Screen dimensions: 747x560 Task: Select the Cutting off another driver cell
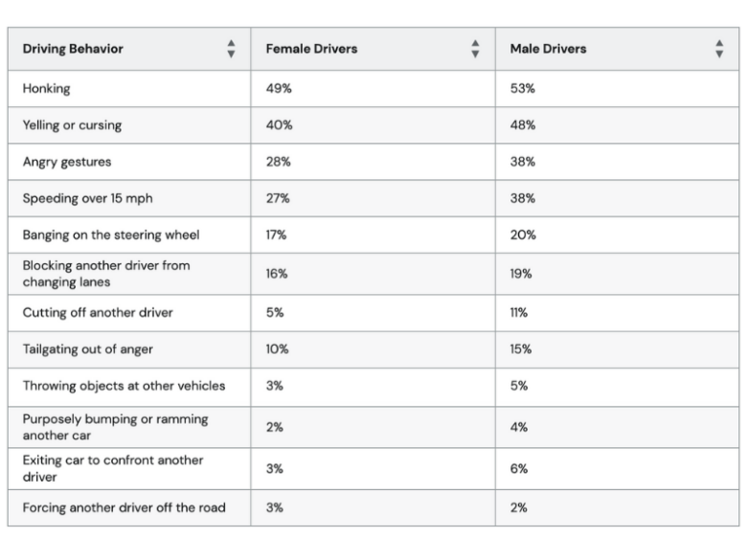pos(98,312)
